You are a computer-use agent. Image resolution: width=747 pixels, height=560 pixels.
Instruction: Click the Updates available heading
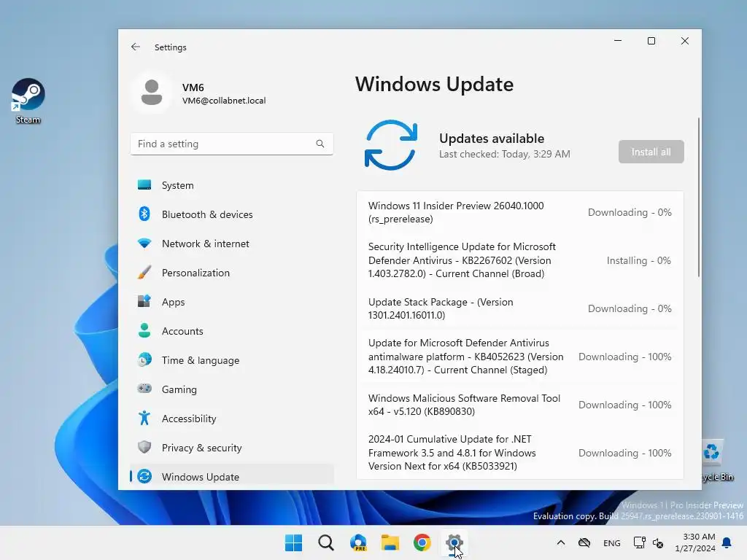pos(492,138)
